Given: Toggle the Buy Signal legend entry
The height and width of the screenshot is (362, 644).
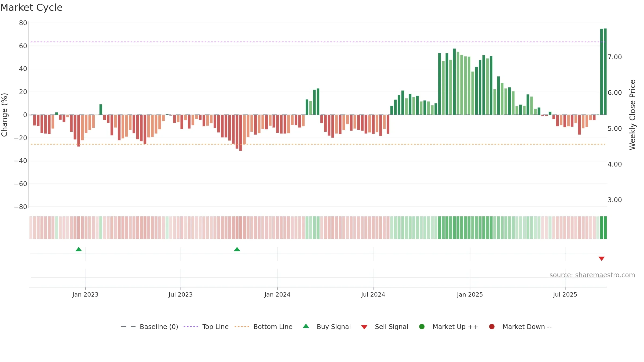Looking at the screenshot, I should pos(327,327).
